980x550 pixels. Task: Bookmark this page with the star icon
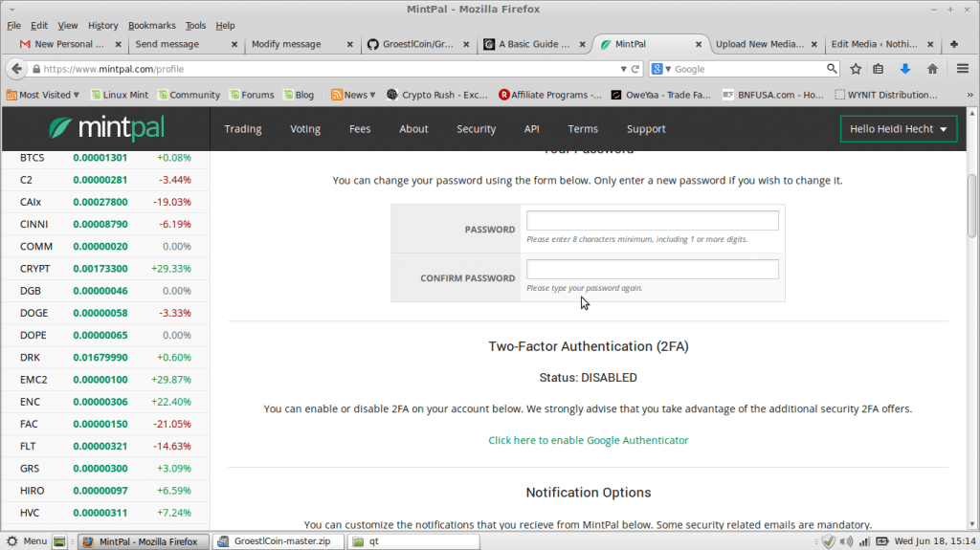856,69
